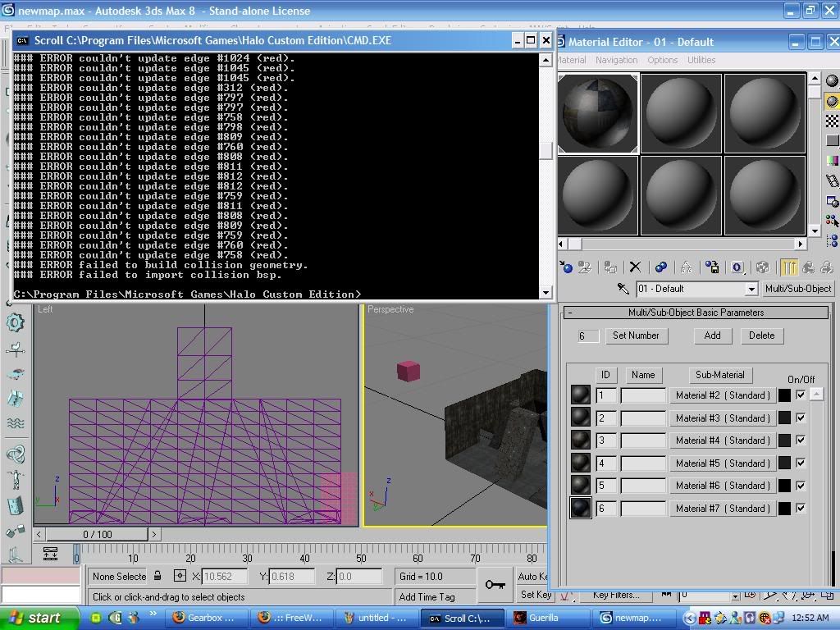Uncheck On/Off for Material #2
The height and width of the screenshot is (630, 840).
click(801, 395)
